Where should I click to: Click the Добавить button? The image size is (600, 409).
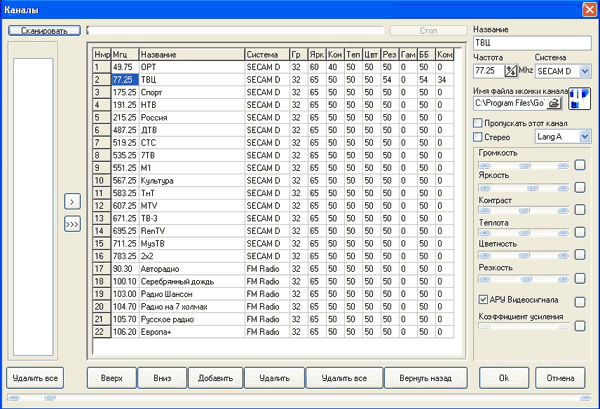tap(215, 378)
